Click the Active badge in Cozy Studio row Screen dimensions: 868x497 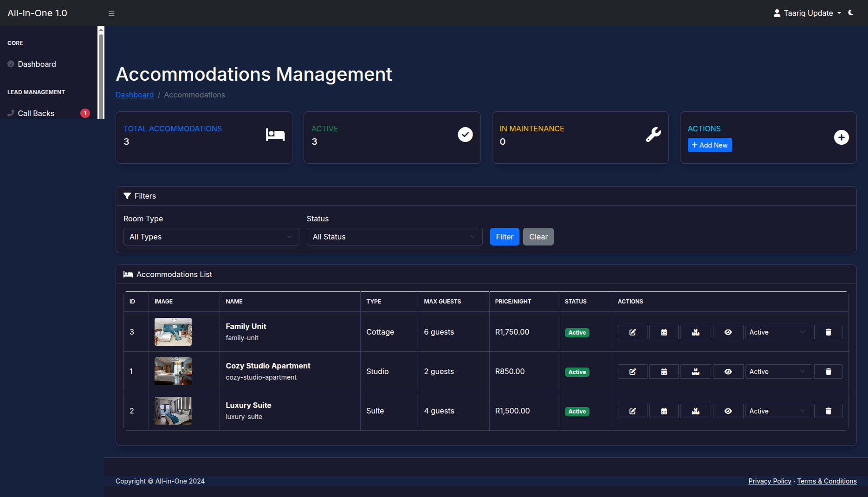tap(577, 372)
